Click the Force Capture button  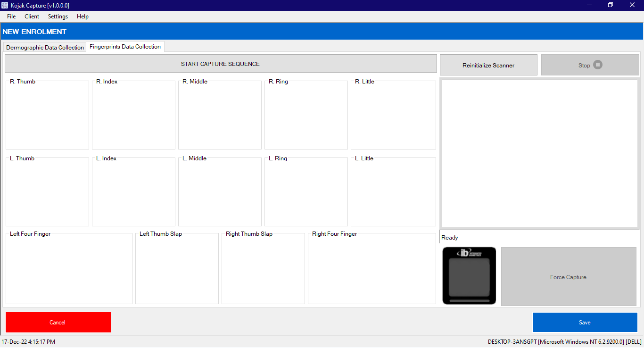(x=568, y=277)
